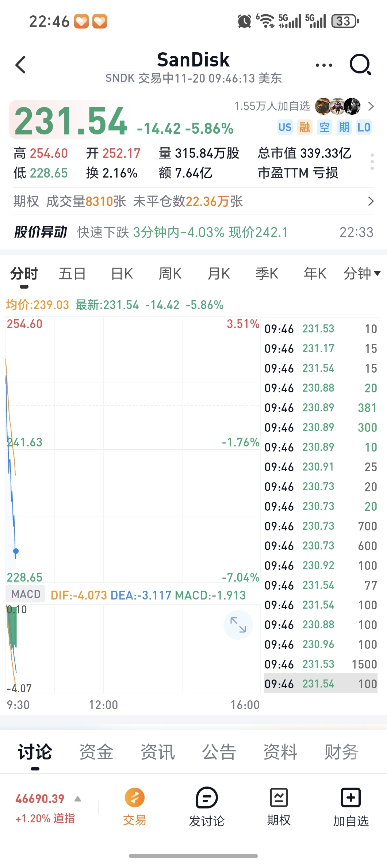Switch MACD indicator label
This screenshot has height=868, width=387.
coord(26,594)
